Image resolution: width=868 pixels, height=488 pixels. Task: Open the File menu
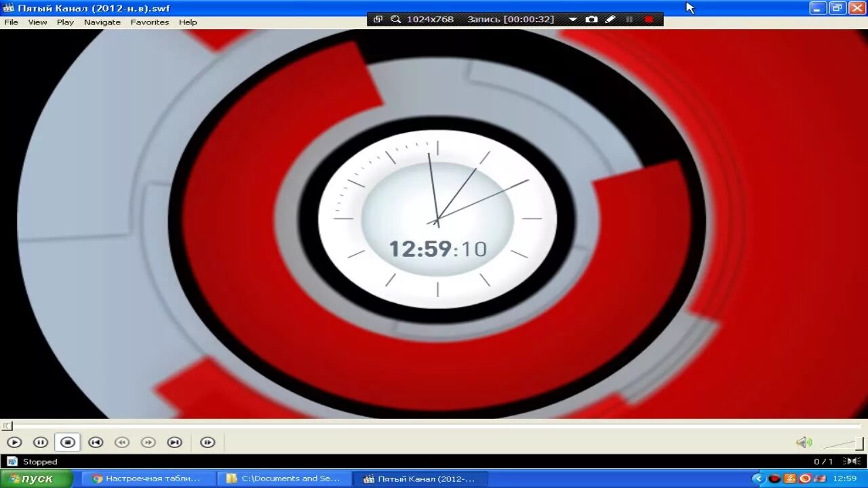11,22
